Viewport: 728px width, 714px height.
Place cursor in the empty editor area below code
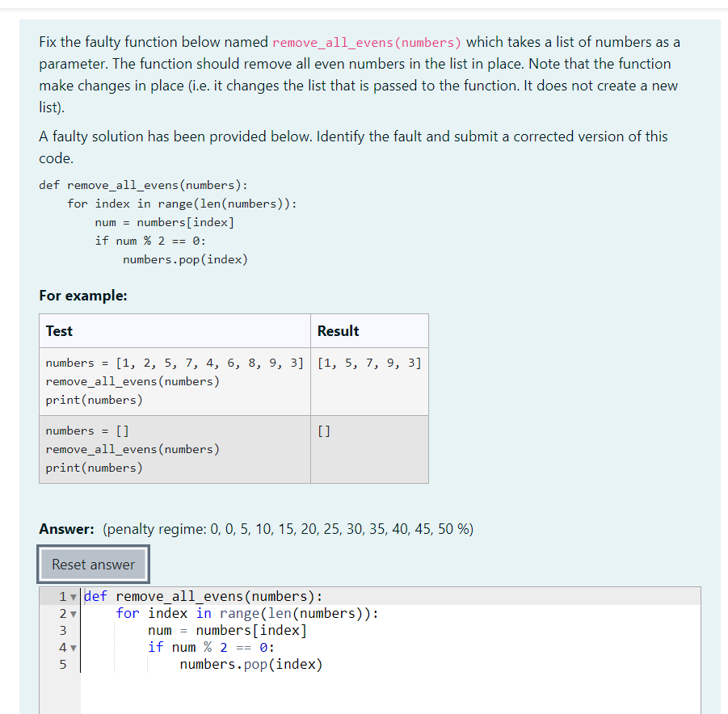click(x=323, y=695)
